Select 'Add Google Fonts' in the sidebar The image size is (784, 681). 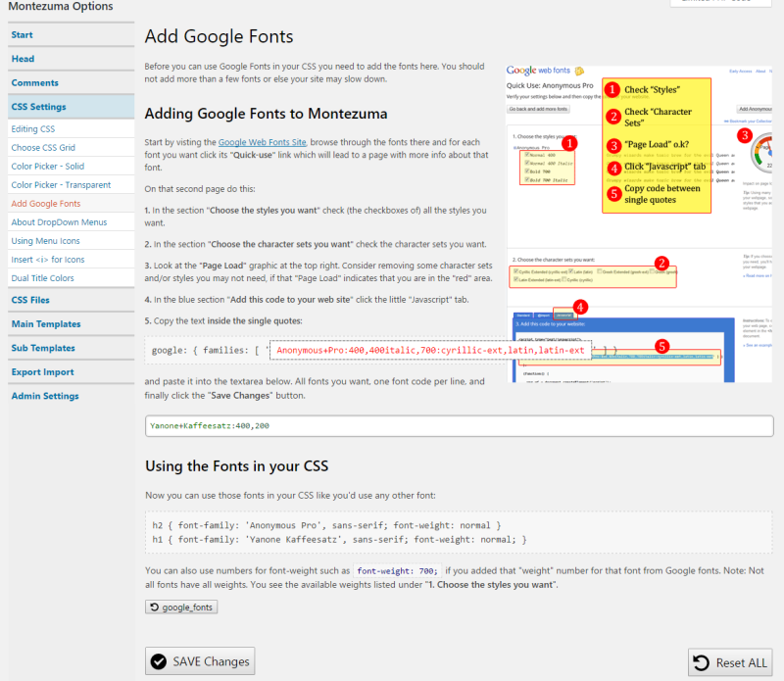click(44, 205)
